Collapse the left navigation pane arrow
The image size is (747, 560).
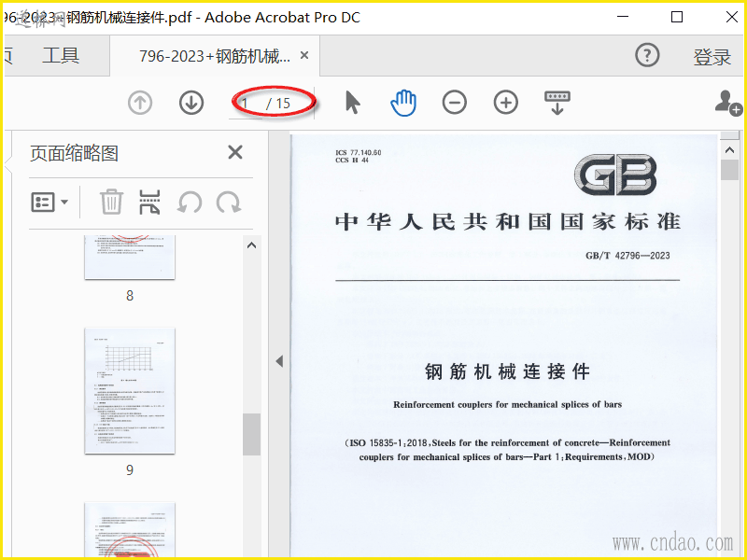tap(279, 361)
